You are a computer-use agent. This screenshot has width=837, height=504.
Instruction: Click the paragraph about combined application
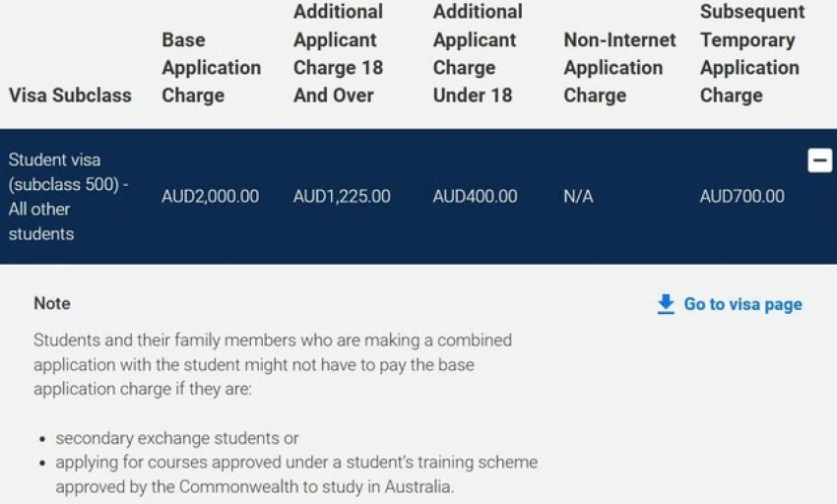coord(273,364)
